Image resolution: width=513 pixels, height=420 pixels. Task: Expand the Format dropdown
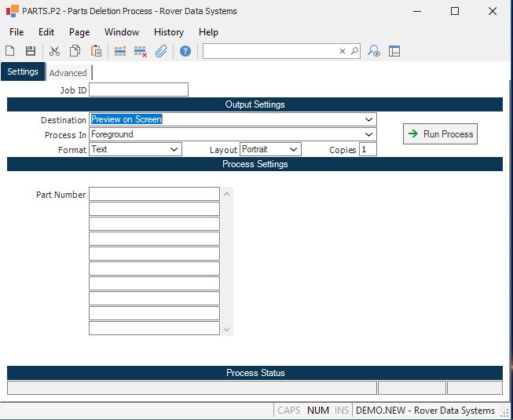tap(174, 149)
